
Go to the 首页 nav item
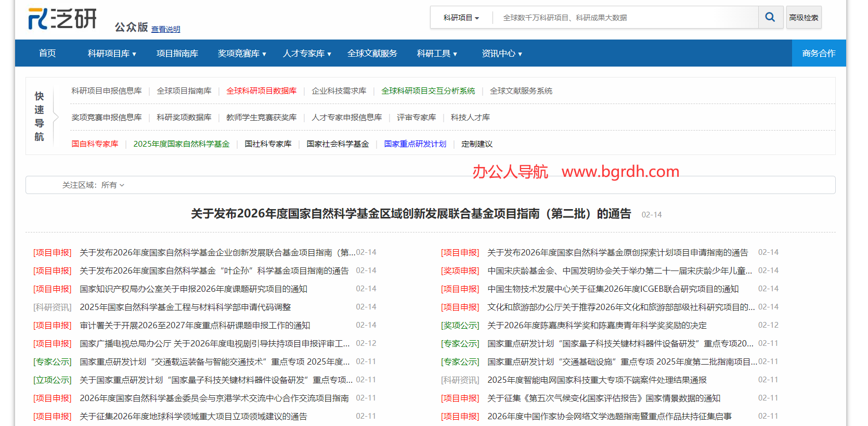pos(47,53)
